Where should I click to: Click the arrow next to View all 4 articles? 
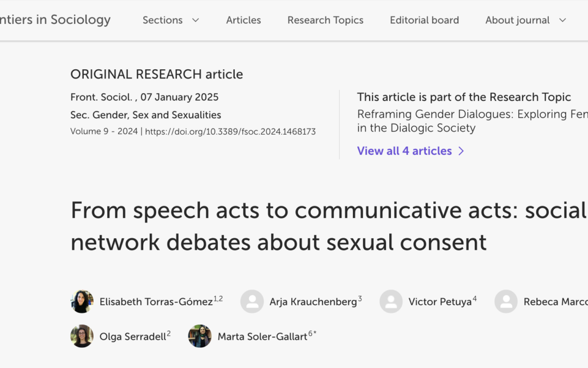[x=461, y=151]
